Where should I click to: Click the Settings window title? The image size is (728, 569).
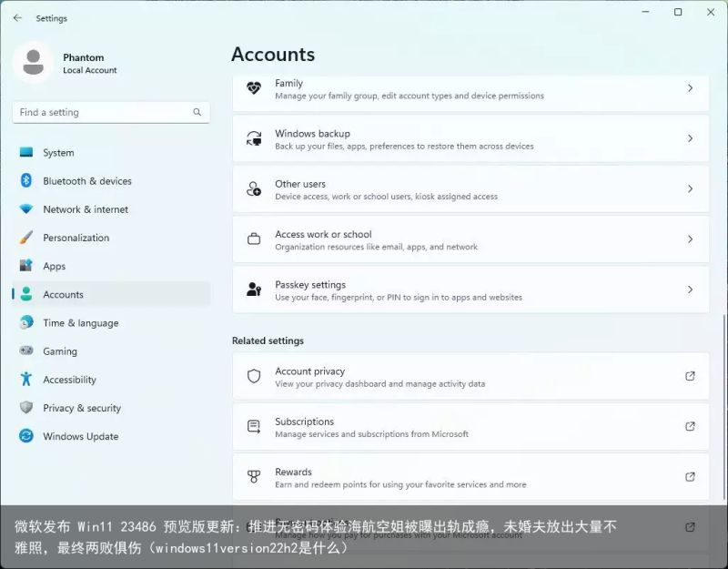click(52, 18)
